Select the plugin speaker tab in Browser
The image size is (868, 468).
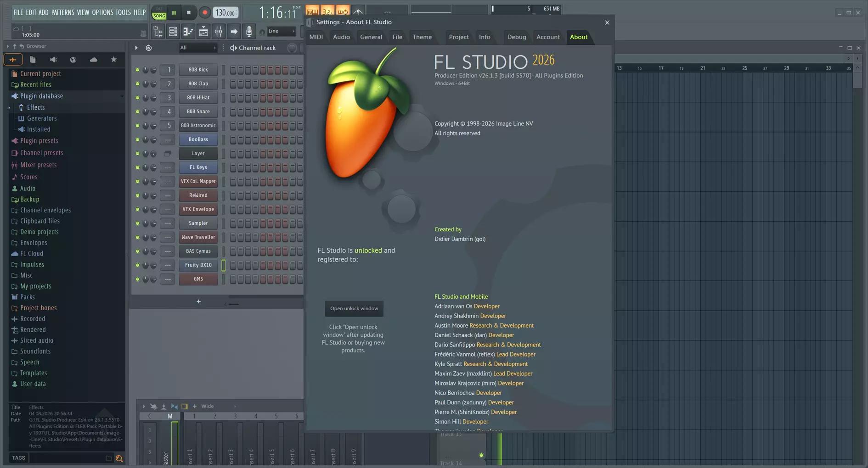pos(53,60)
